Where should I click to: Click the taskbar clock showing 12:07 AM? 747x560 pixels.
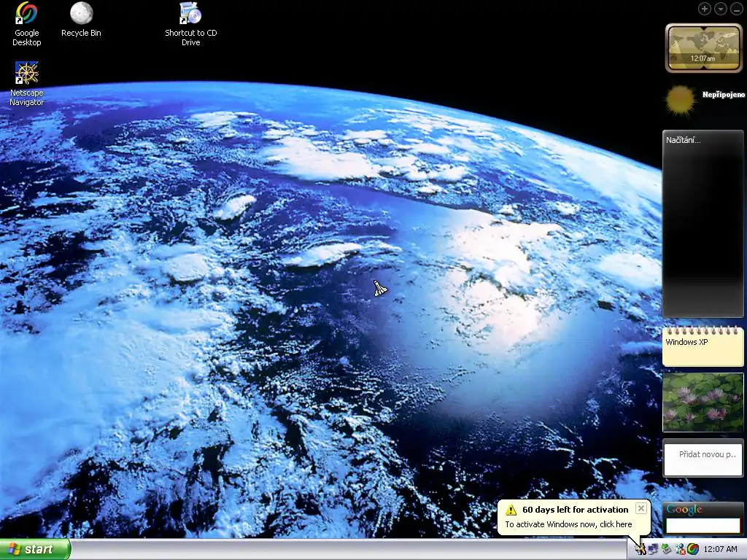tap(720, 550)
